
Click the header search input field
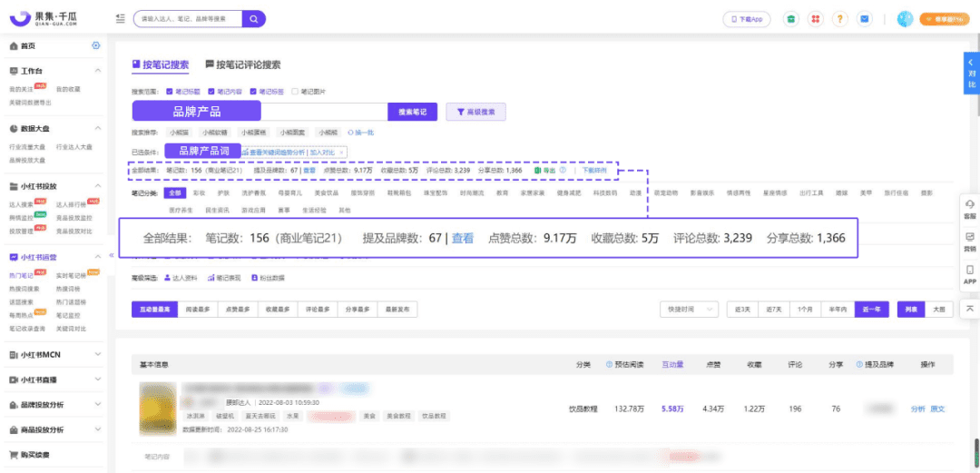click(x=188, y=19)
